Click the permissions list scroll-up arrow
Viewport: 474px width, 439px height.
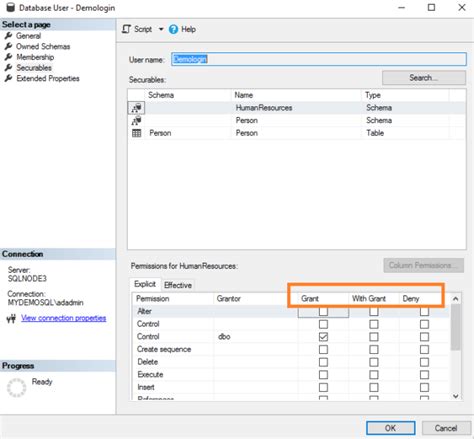(456, 299)
